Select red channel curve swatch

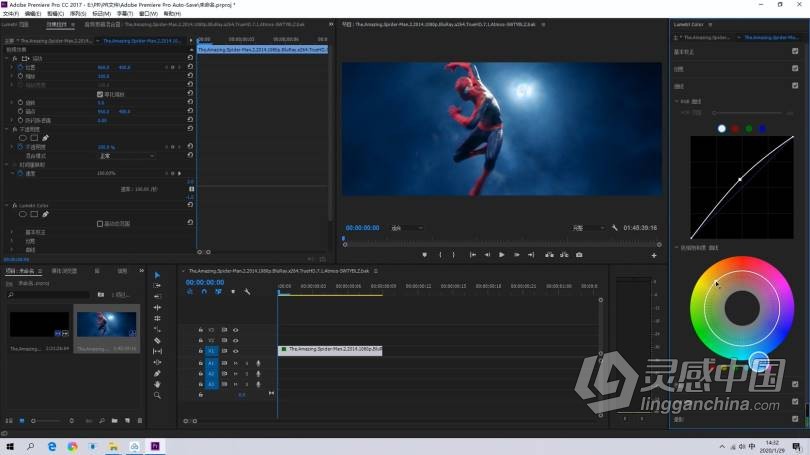(735, 129)
